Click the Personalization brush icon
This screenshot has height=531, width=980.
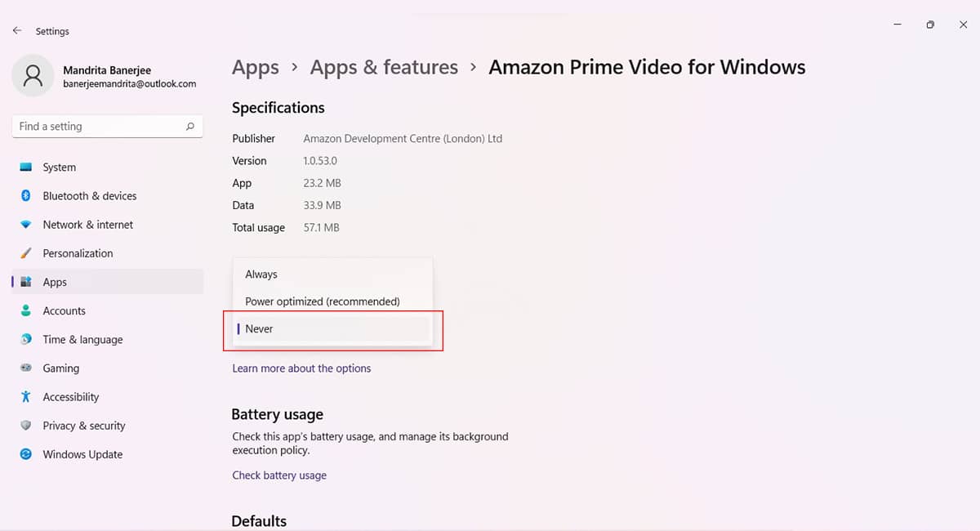25,253
